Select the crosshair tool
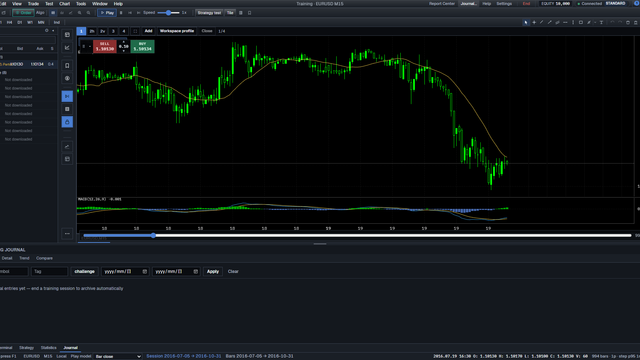The height and width of the screenshot is (360, 640). click(534, 22)
